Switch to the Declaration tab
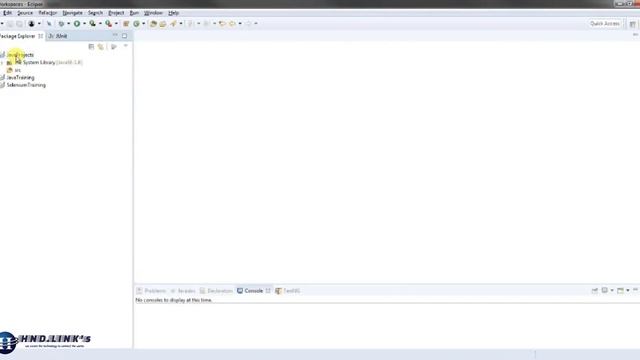Image resolution: width=640 pixels, height=360 pixels. click(216, 291)
